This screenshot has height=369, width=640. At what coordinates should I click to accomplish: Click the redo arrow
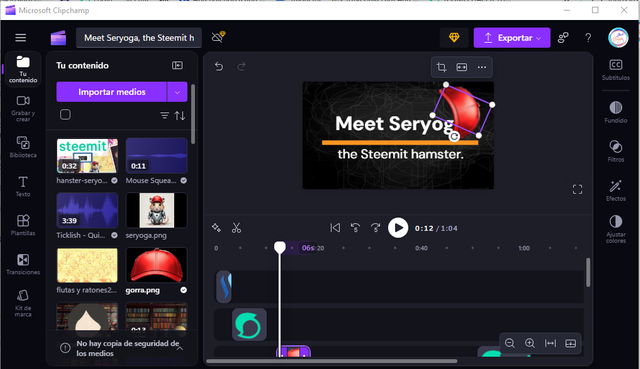pos(241,66)
